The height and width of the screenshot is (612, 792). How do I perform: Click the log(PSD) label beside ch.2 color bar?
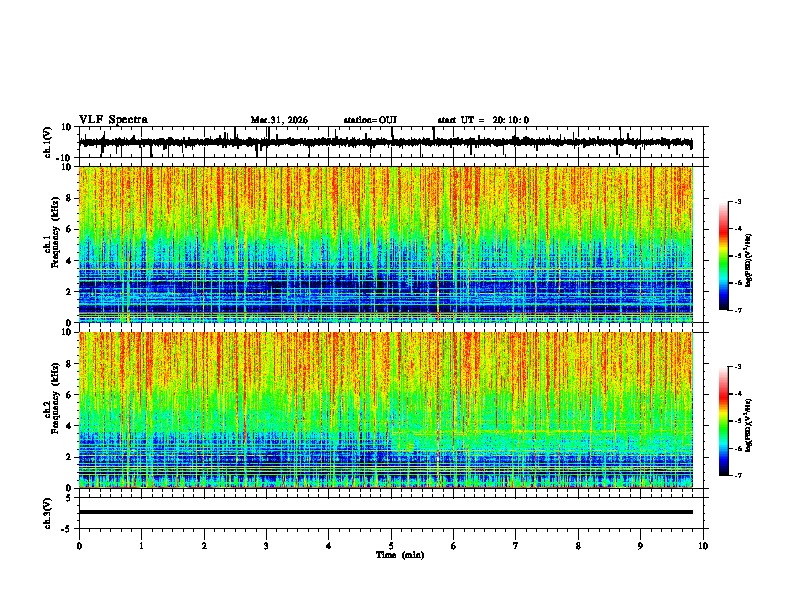coord(749,425)
